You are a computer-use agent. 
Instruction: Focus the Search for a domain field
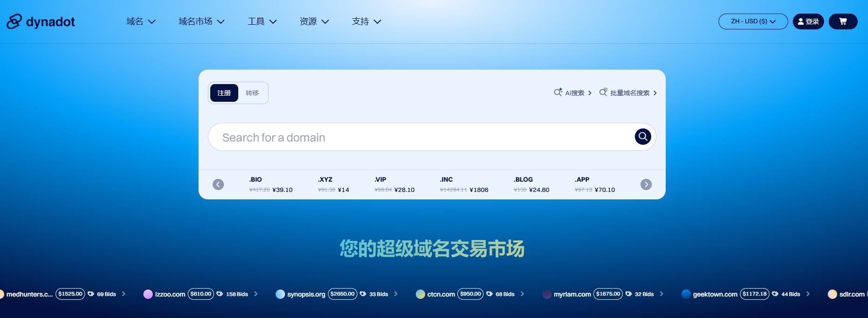pyautogui.click(x=420, y=137)
